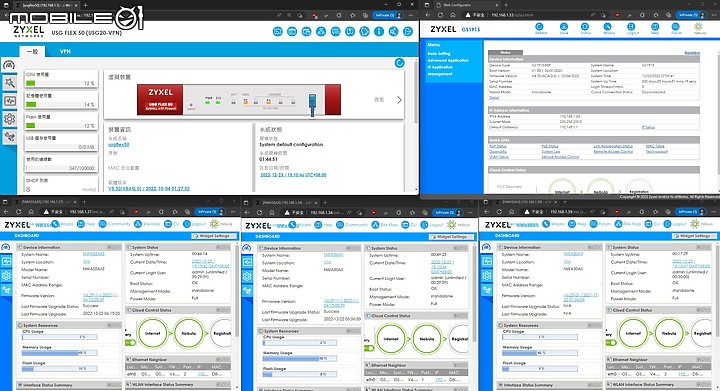Click the blue refresh circle on USG FLEX dashboard
This screenshot has width=720, height=391.
399,63
